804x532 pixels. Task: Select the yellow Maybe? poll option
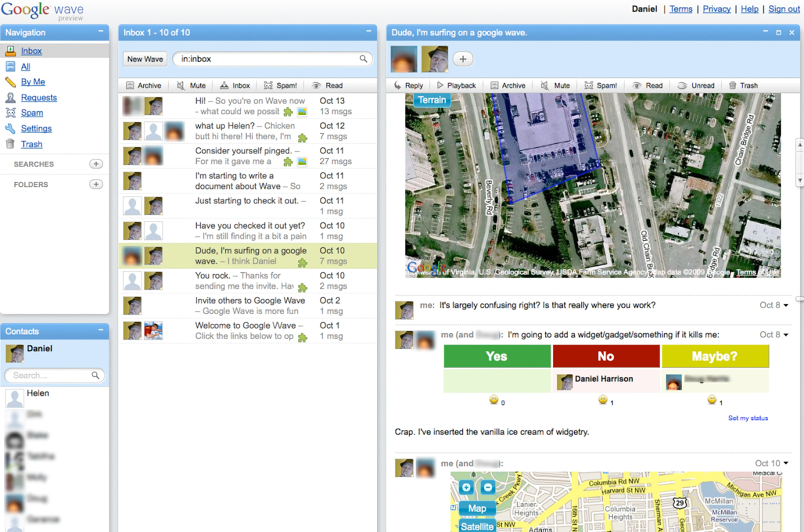715,356
